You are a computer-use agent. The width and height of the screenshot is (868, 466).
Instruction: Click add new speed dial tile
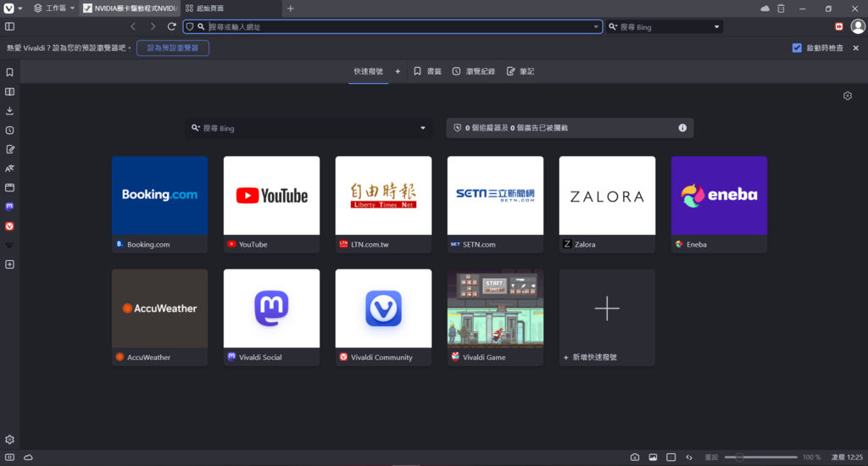(x=607, y=317)
